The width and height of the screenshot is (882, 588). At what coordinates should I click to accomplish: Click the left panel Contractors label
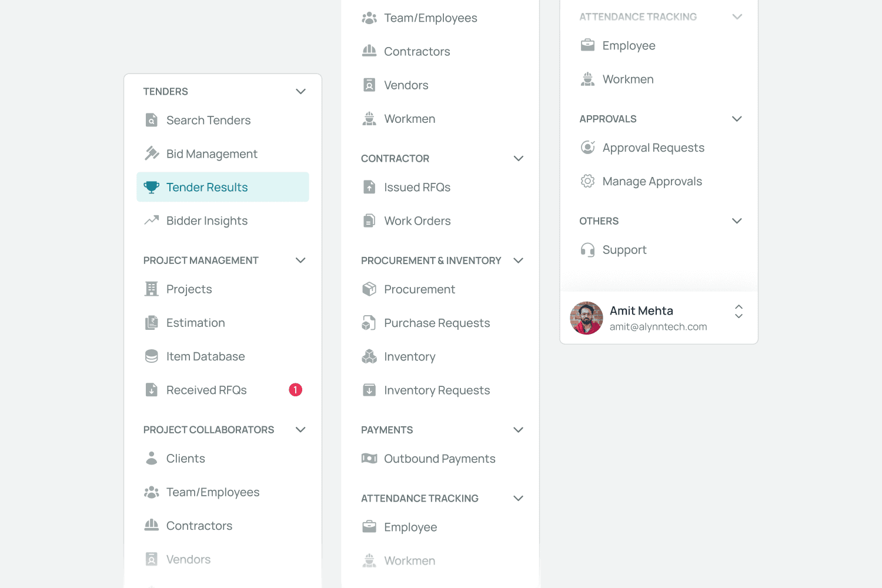point(199,525)
